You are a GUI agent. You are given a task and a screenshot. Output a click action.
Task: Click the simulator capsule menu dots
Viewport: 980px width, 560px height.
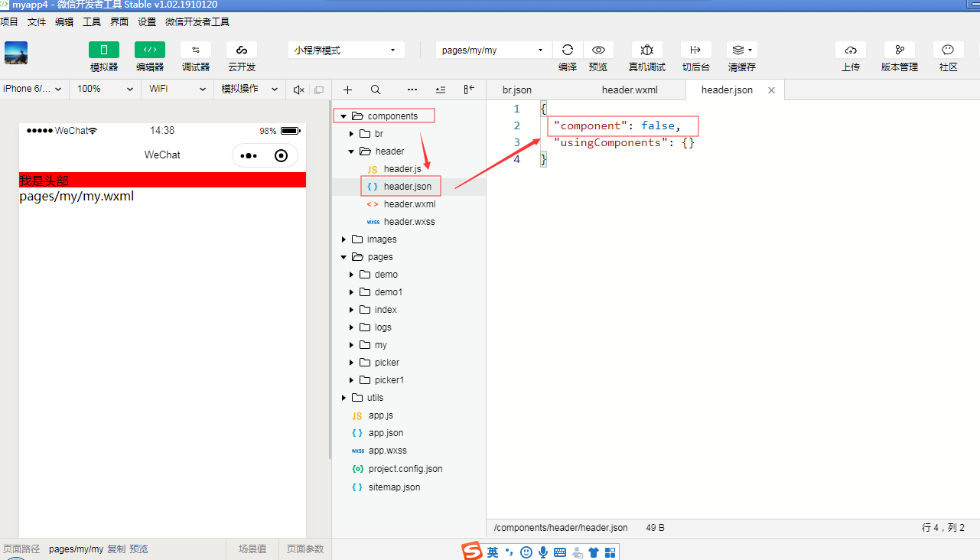coord(249,155)
